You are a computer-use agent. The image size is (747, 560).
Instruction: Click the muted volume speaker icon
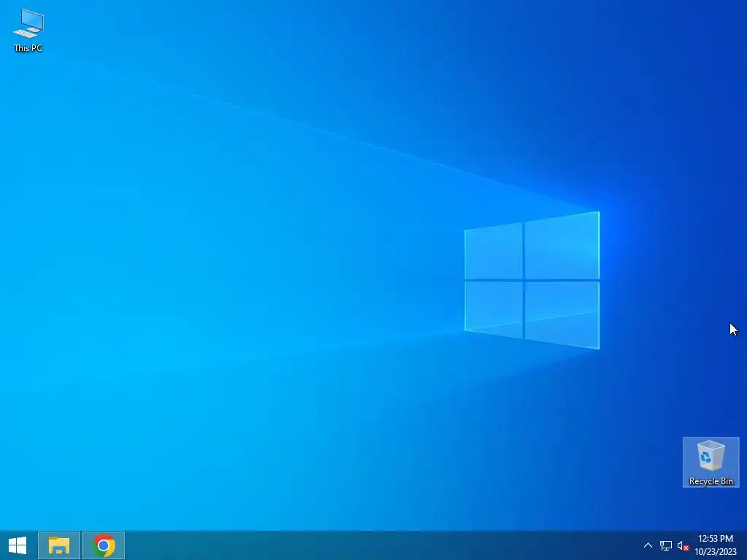[683, 545]
